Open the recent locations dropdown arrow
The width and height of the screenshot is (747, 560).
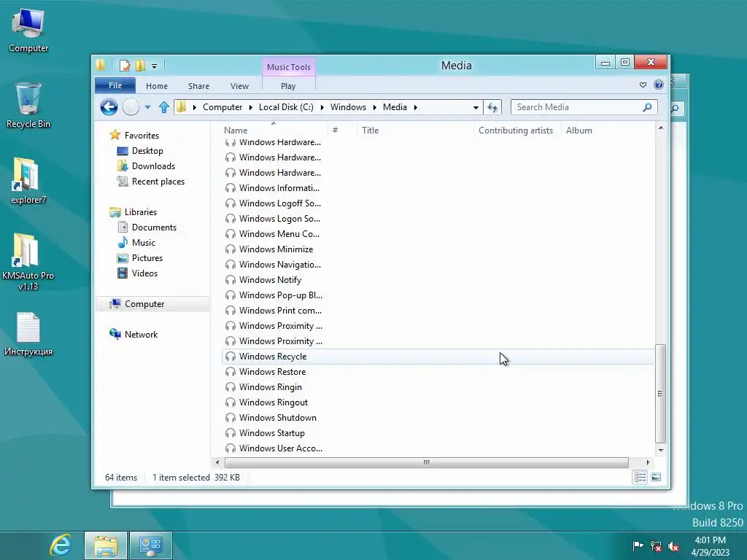point(147,107)
